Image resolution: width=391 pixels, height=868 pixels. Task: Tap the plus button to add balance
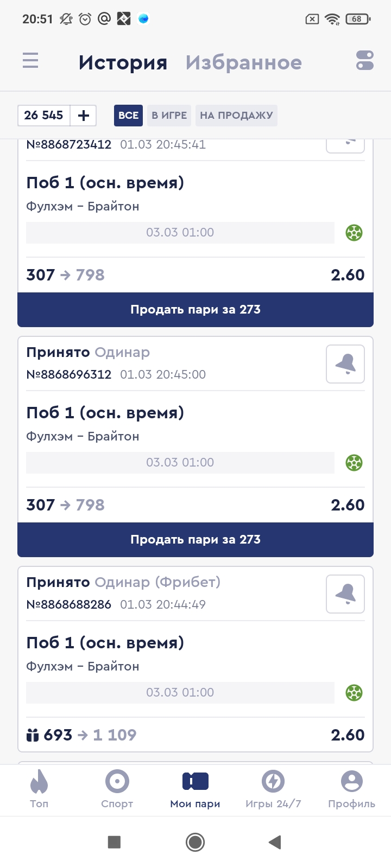(x=84, y=116)
